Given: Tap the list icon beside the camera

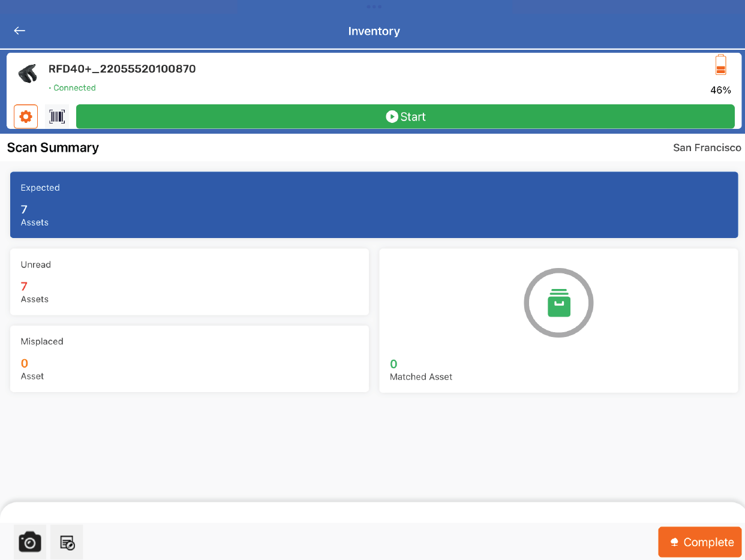Looking at the screenshot, I should tap(67, 542).
